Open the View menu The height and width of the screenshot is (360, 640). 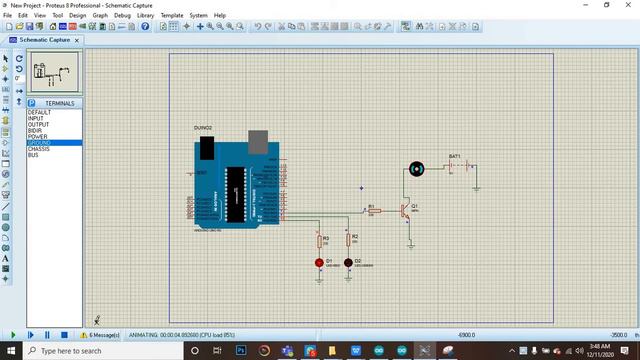40,15
